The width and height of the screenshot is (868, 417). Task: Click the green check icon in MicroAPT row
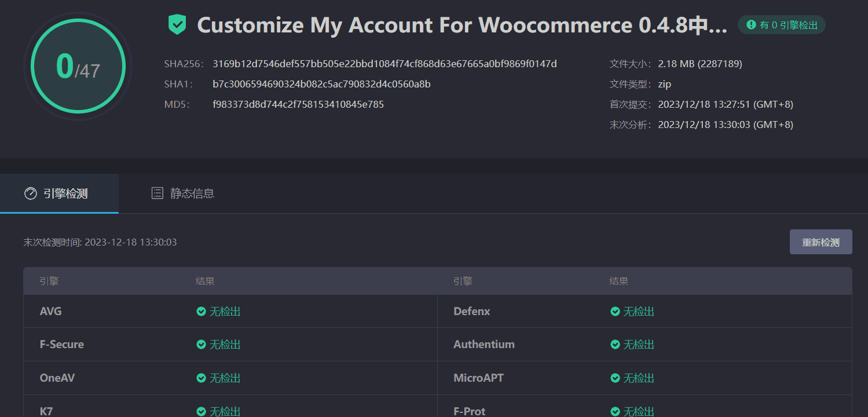[x=615, y=378]
